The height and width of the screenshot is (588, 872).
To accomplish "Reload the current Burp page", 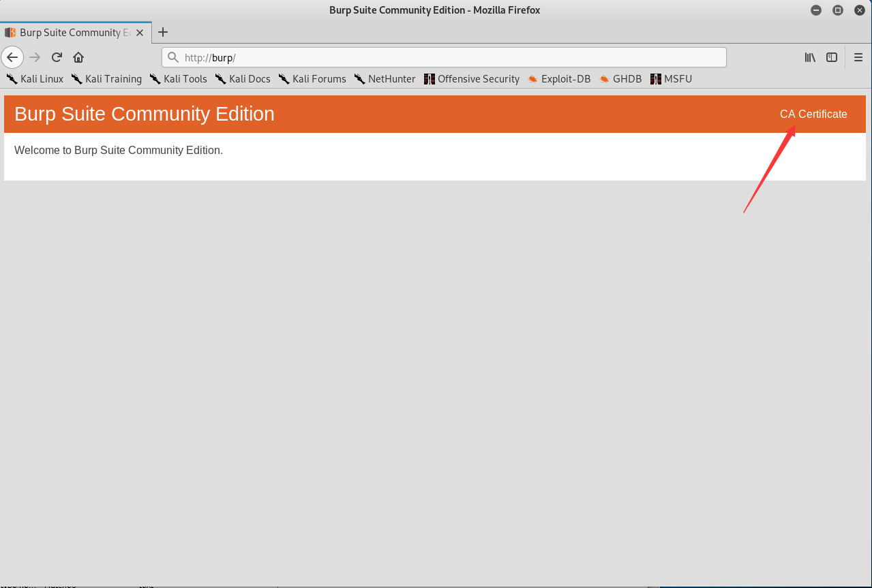I will click(57, 57).
